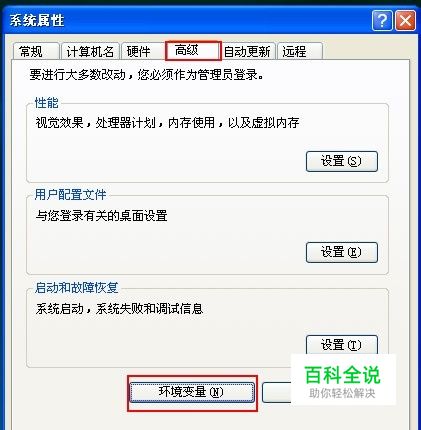
Task: Click the 用户配置文件 group heading
Action: coord(70,194)
